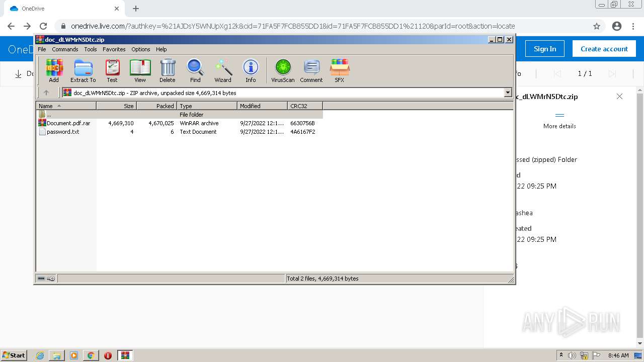Click the SFX toolbar icon
The width and height of the screenshot is (644, 362).
[340, 70]
